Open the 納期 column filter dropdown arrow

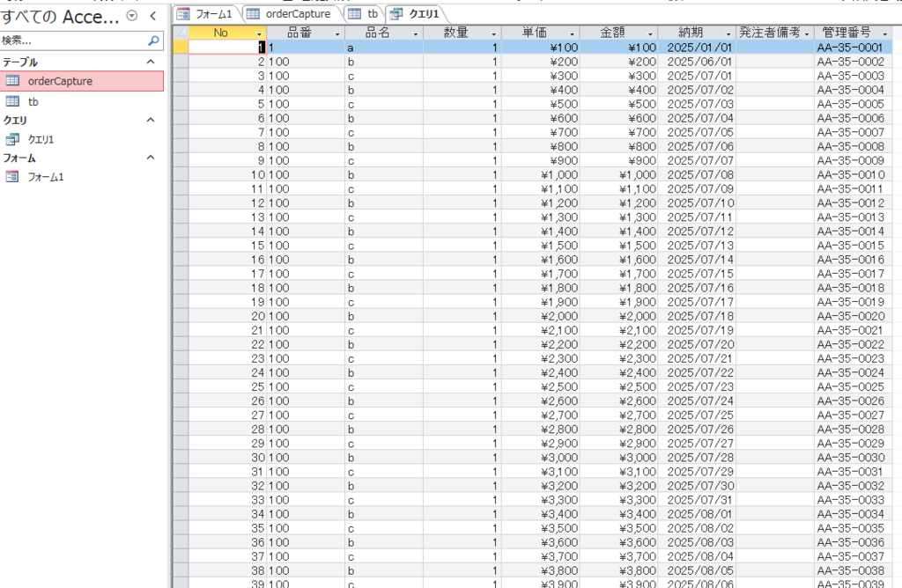[x=729, y=33]
